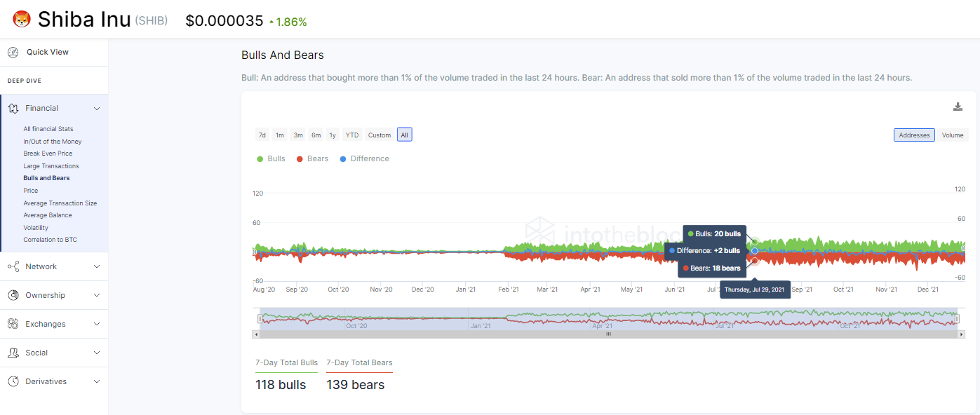
Task: Select the 1y time range
Action: coord(333,135)
